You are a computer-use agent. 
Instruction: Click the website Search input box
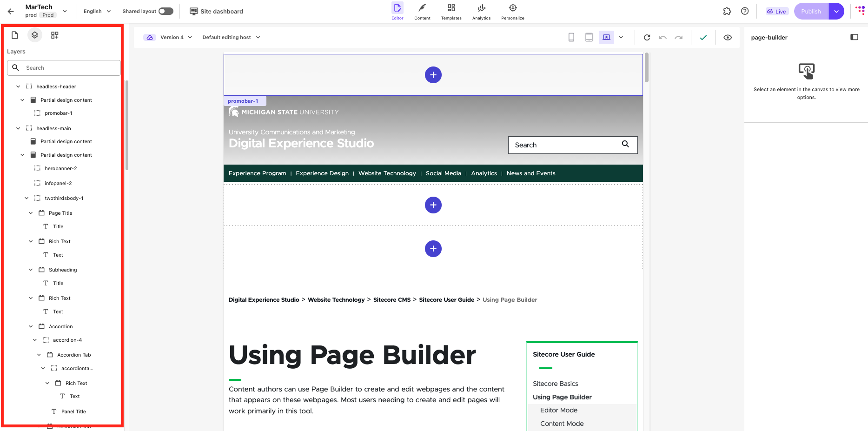pos(573,145)
